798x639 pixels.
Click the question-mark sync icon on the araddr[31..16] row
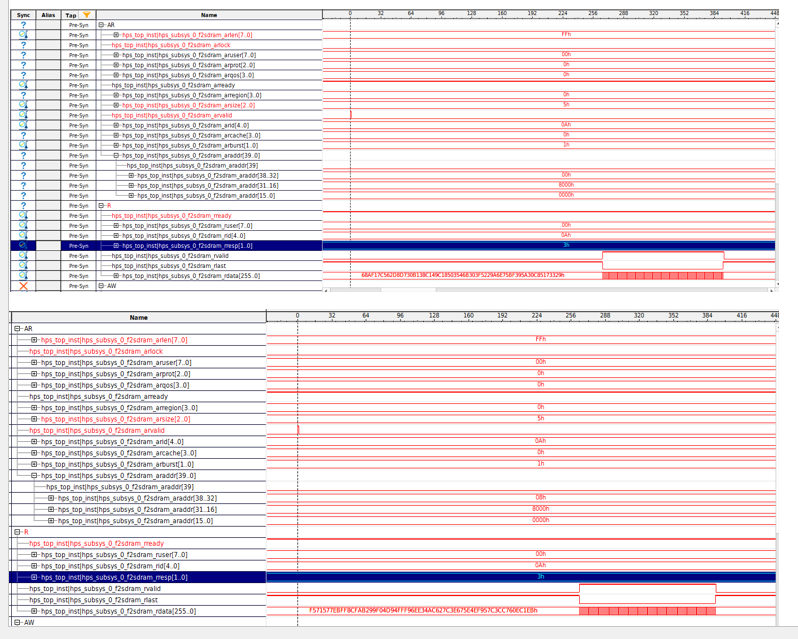(23, 186)
